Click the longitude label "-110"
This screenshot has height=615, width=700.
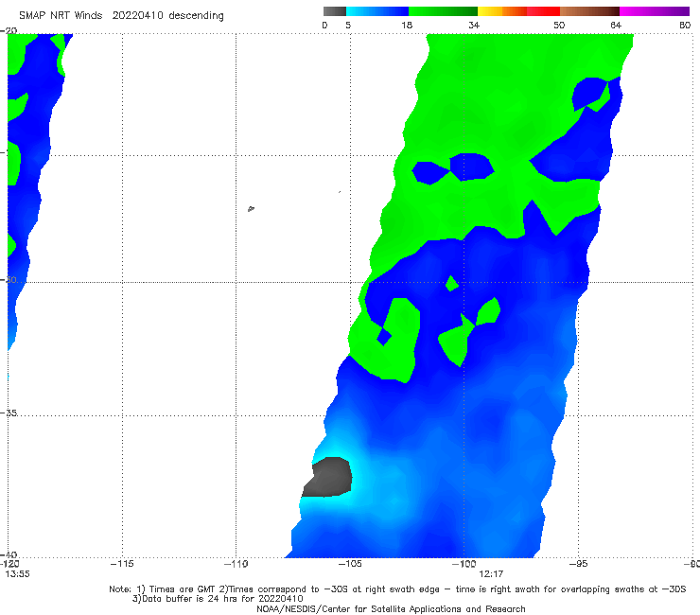[x=236, y=564]
